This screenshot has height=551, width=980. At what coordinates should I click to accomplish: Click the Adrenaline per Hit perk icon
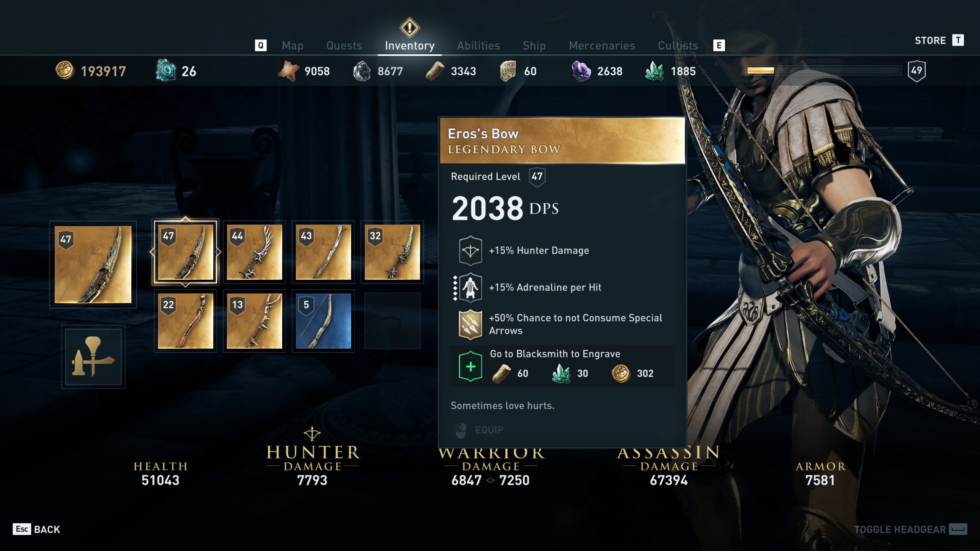(x=470, y=287)
